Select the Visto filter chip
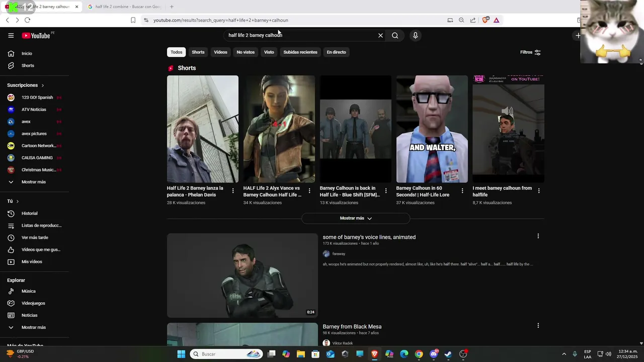This screenshot has height=362, width=644. pyautogui.click(x=269, y=52)
